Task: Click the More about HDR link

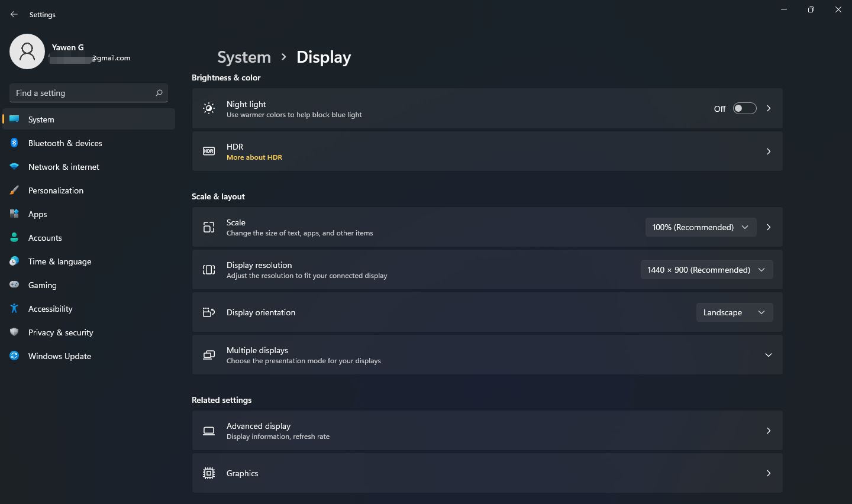Action: [x=254, y=157]
